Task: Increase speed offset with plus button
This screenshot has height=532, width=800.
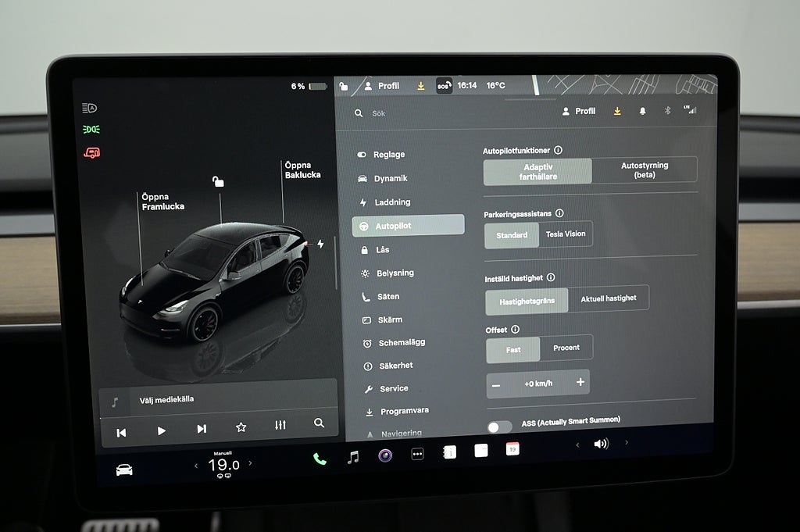Action: click(580, 382)
